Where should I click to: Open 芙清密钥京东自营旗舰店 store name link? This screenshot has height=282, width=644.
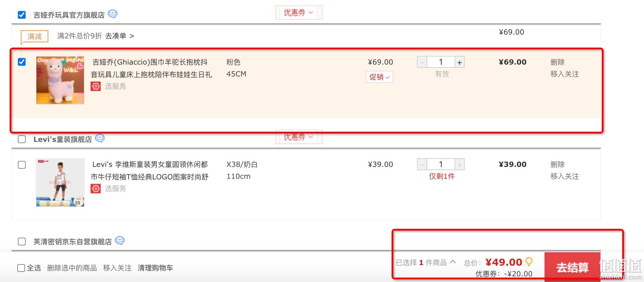click(x=73, y=242)
